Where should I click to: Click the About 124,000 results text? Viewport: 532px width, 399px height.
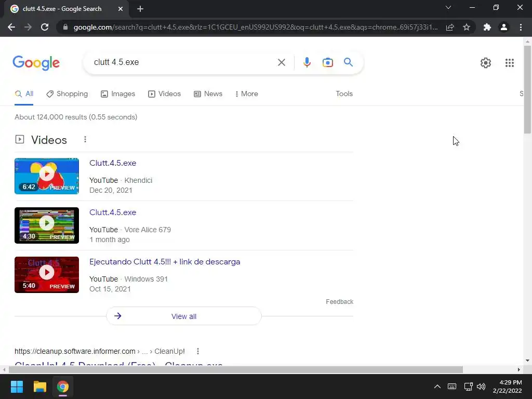[x=76, y=117]
